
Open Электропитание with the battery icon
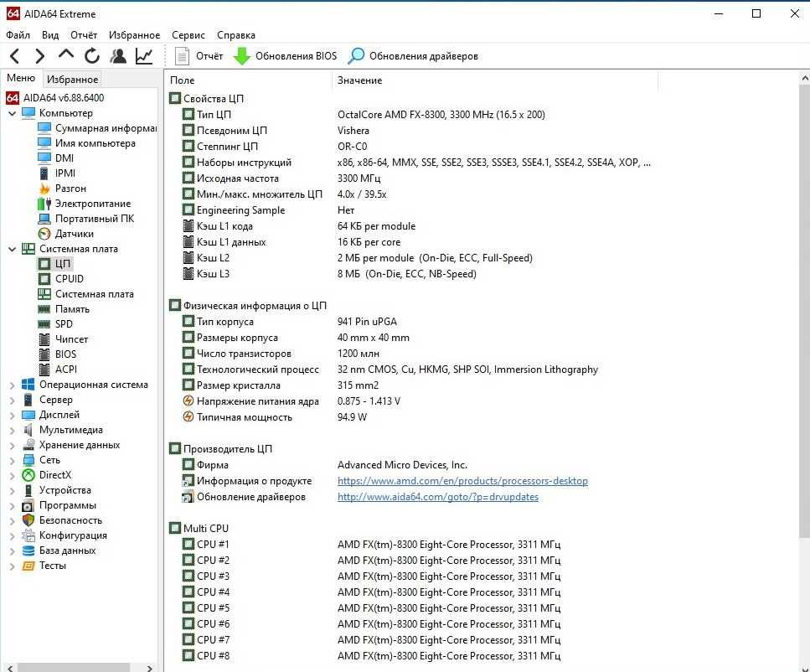pyautogui.click(x=85, y=203)
